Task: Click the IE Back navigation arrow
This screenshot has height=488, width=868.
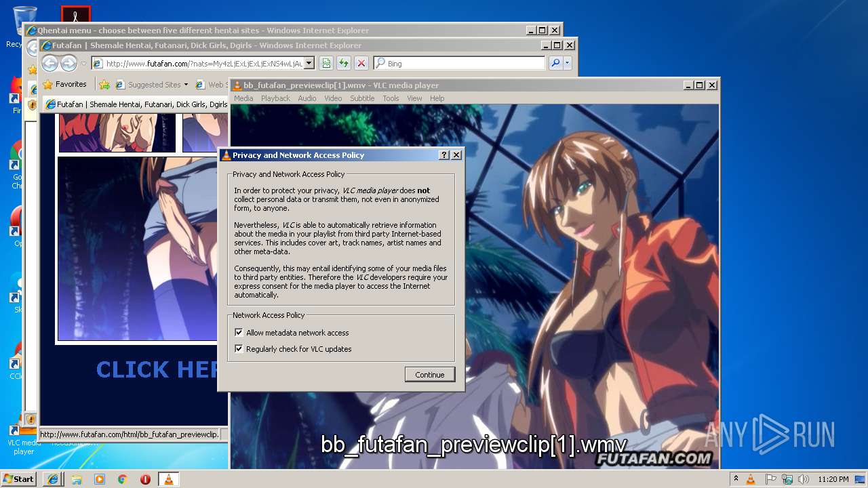Action: click(50, 64)
